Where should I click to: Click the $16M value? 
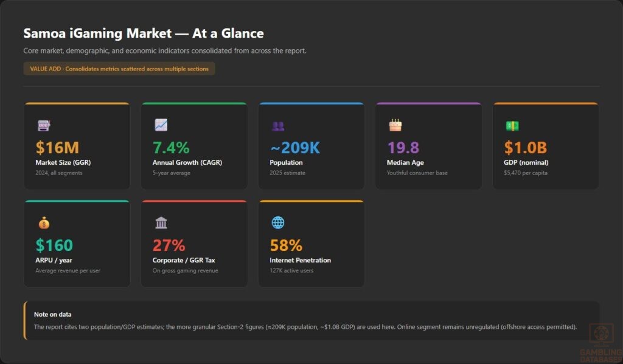point(57,148)
